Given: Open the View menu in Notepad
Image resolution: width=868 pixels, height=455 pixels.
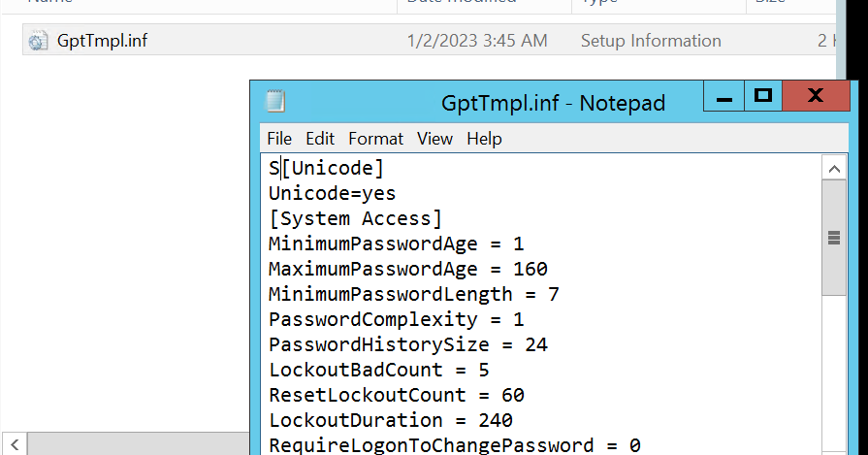Looking at the screenshot, I should (x=434, y=139).
